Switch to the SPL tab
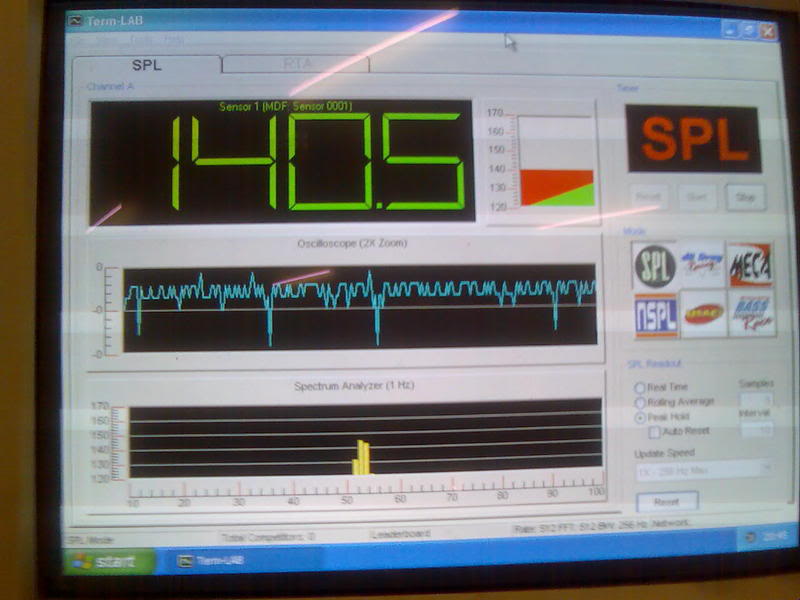This screenshot has height=600, width=800. pyautogui.click(x=147, y=65)
